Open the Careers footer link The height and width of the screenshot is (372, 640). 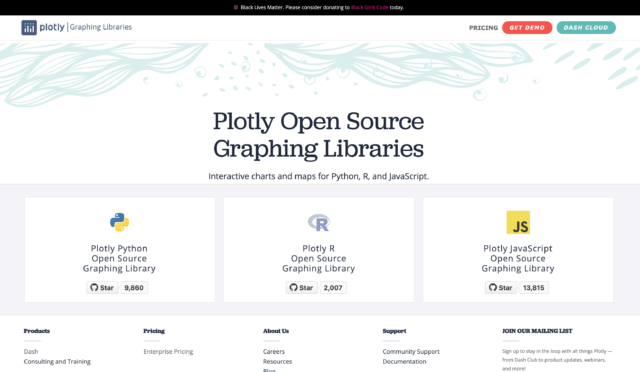pos(274,352)
